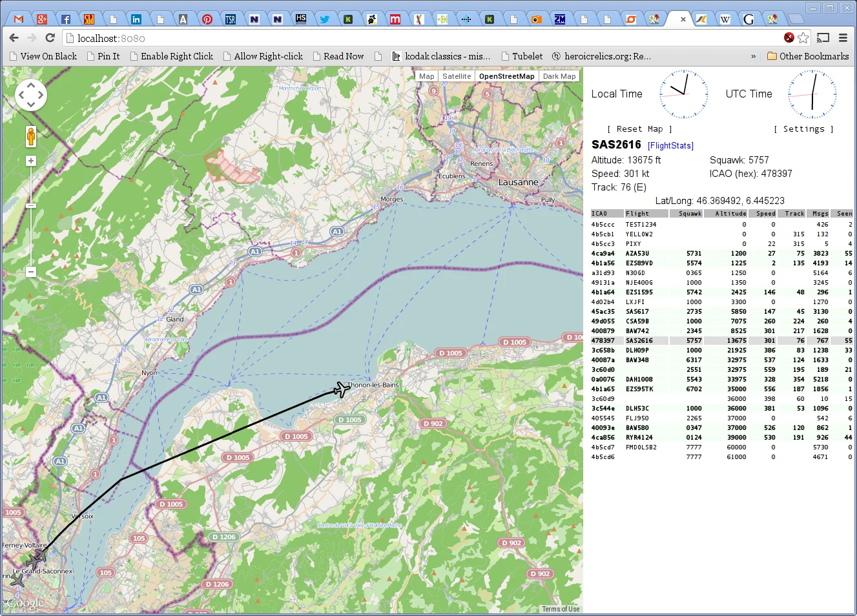Click the Cast icon in the toolbar
The width and height of the screenshot is (857, 616).
823,38
